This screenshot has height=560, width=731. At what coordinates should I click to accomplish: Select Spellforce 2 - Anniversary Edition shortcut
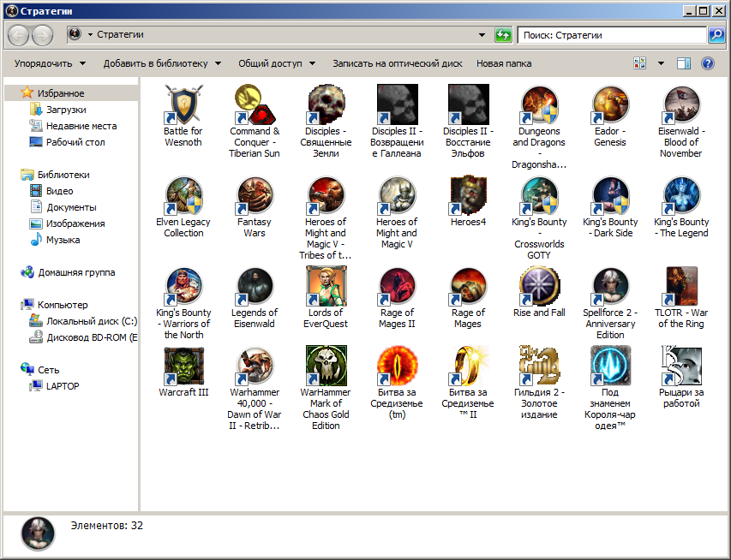pyautogui.click(x=610, y=303)
